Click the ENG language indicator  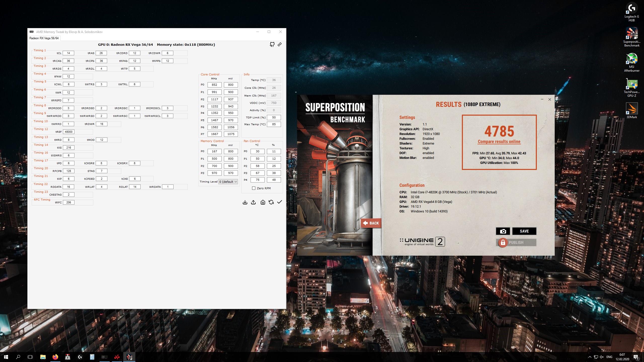click(x=609, y=357)
